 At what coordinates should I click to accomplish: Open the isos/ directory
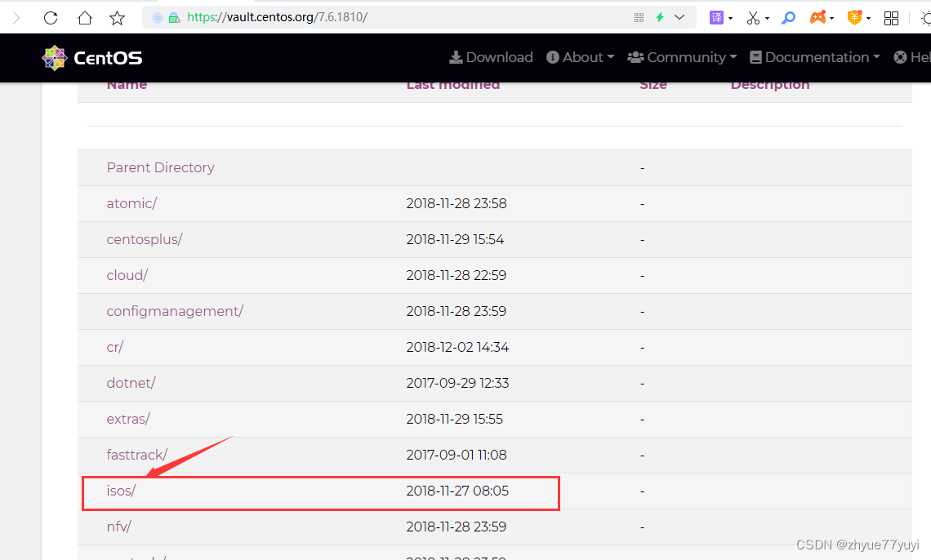(121, 491)
